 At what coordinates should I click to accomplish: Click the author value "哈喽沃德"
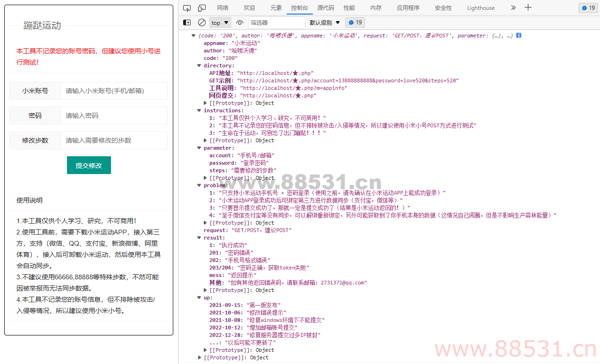[242, 51]
